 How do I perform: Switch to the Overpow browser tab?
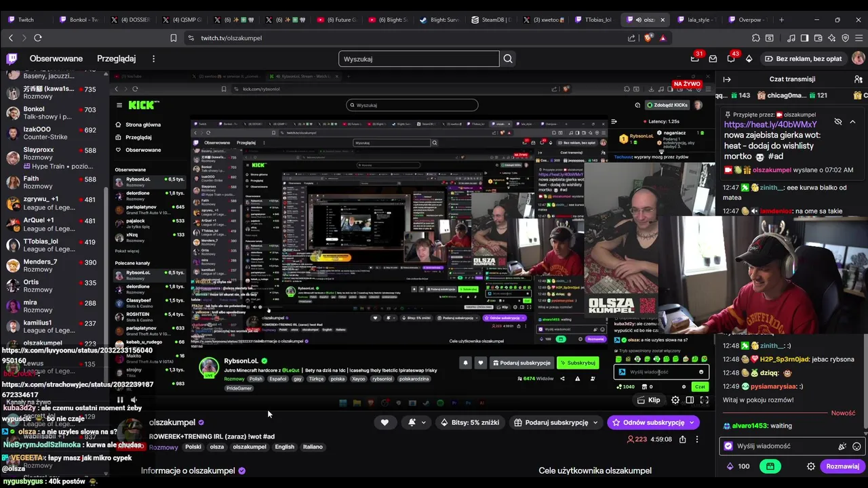(x=749, y=20)
